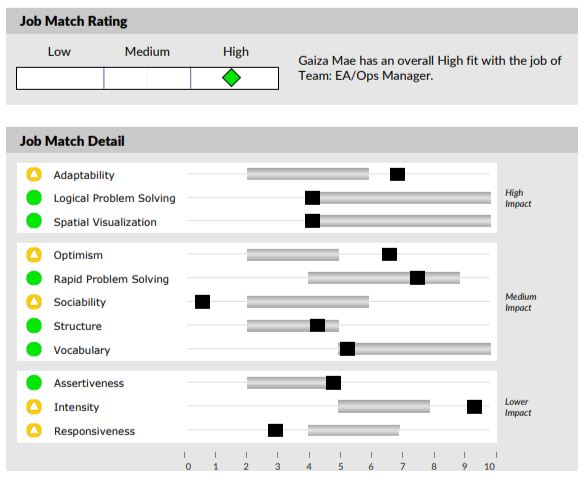Image resolution: width=585 pixels, height=478 pixels.
Task: Click the Structure trait label
Action: [x=78, y=326]
